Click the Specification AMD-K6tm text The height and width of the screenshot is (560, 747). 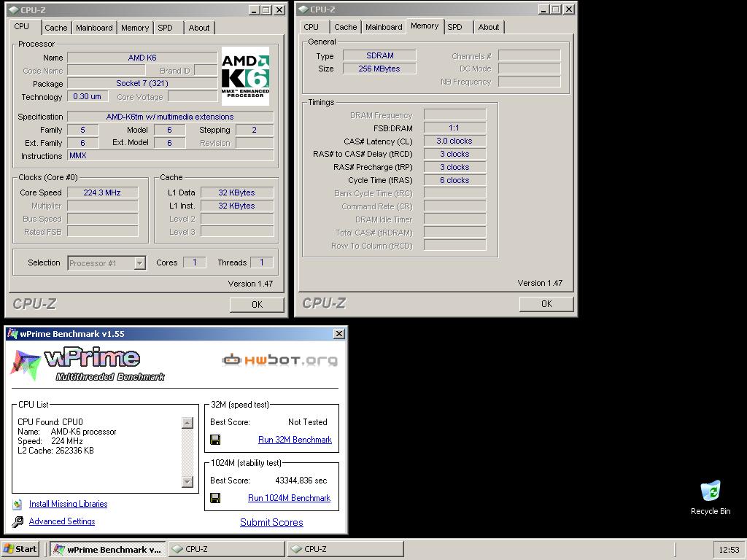click(x=170, y=117)
